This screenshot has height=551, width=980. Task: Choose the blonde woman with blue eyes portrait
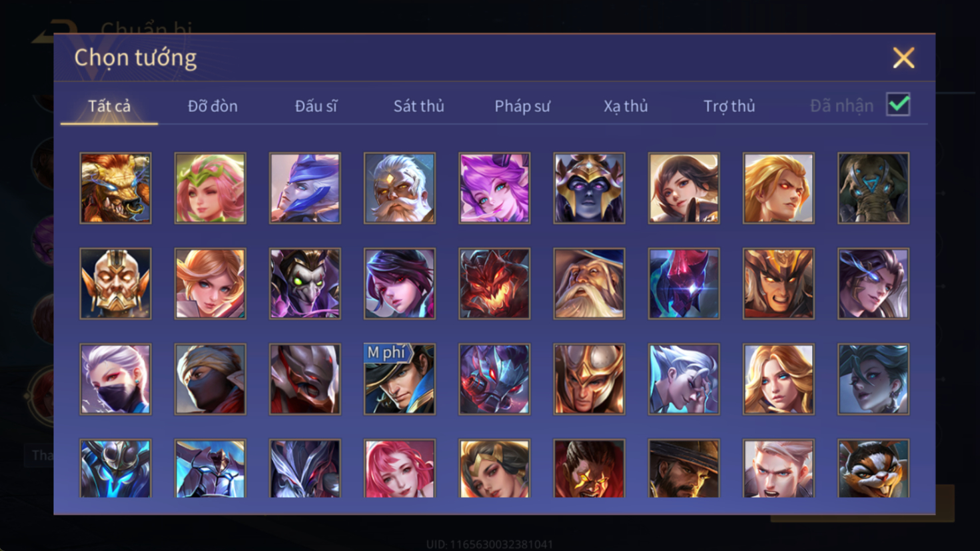[778, 379]
